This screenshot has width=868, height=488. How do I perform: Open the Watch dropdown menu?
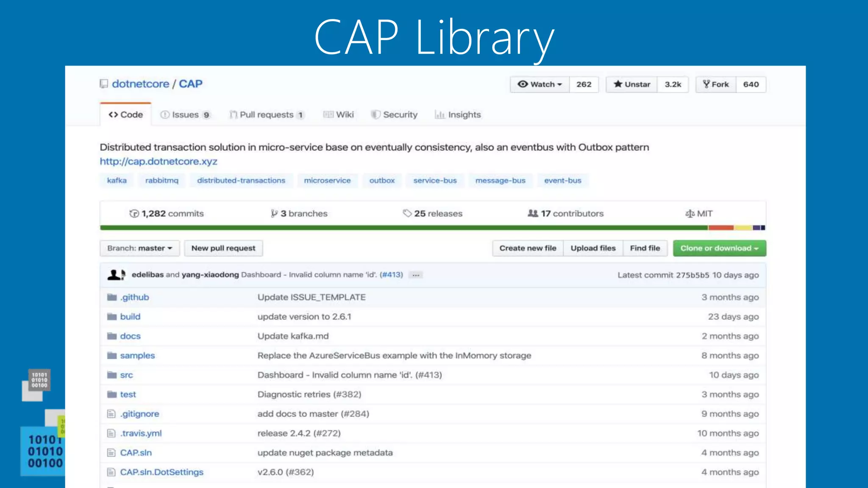point(540,84)
